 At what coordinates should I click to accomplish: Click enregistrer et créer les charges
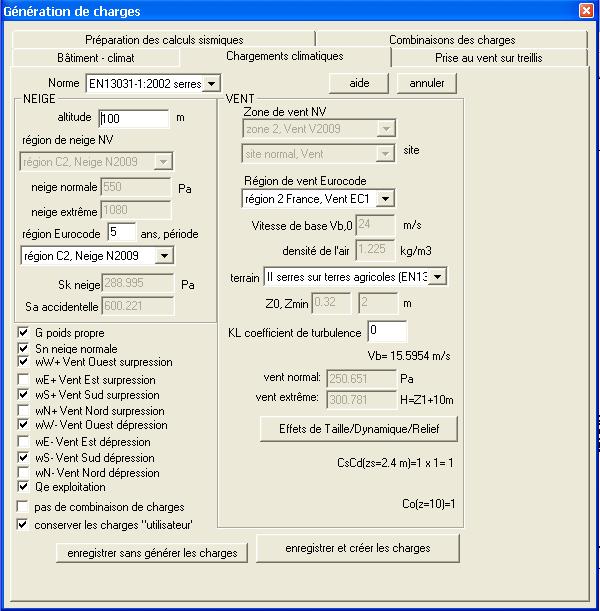pos(358,548)
